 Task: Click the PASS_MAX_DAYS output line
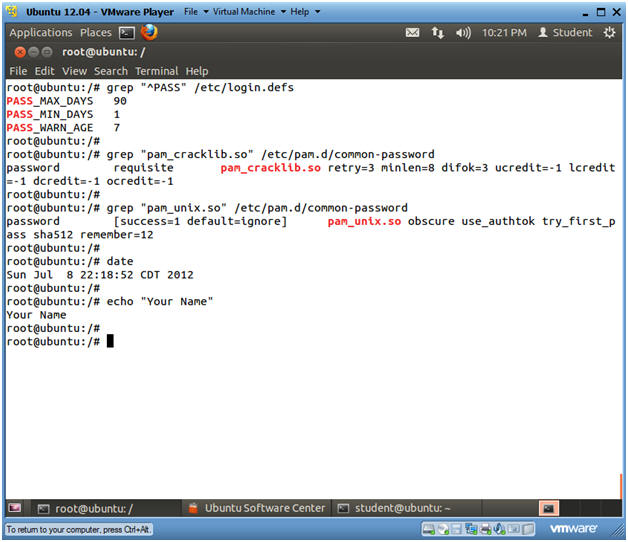pos(66,101)
